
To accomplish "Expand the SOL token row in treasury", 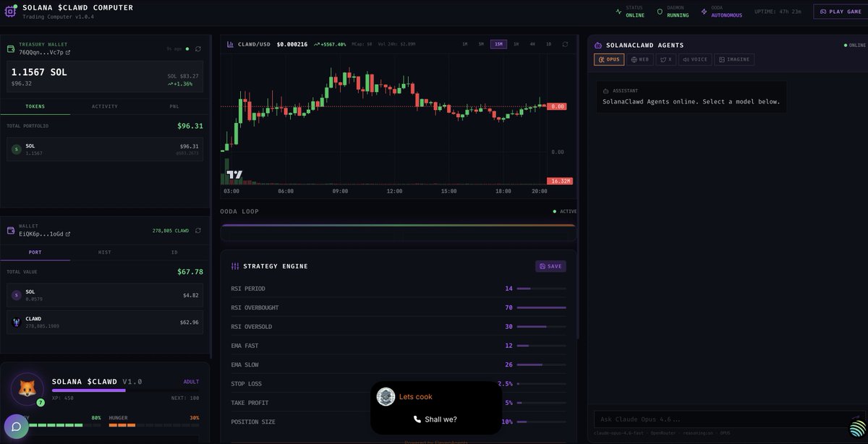I will (105, 149).
